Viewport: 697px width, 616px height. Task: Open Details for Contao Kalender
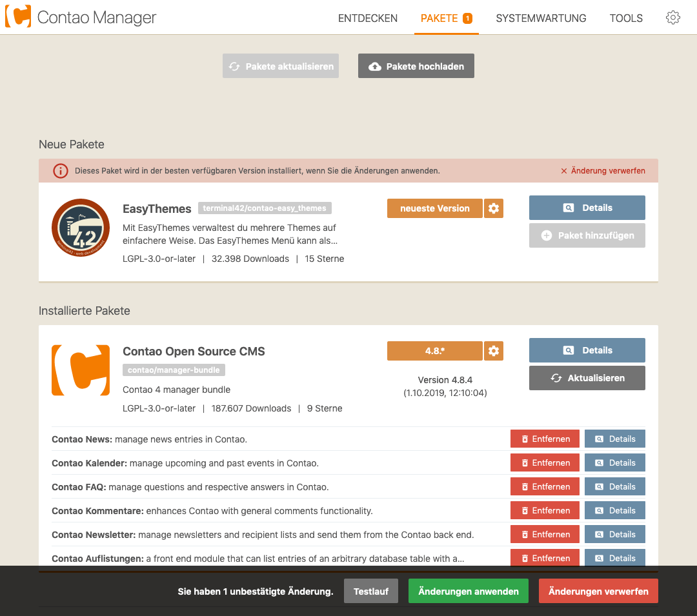point(615,462)
